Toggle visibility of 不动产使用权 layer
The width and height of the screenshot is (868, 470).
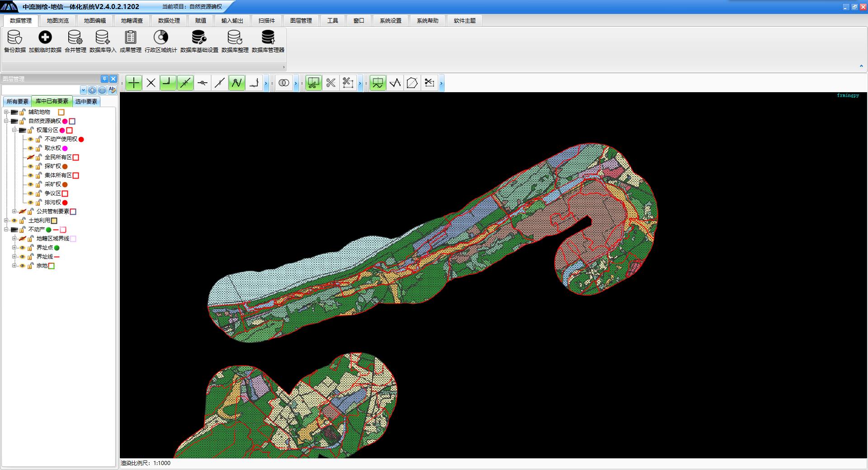[x=30, y=139]
